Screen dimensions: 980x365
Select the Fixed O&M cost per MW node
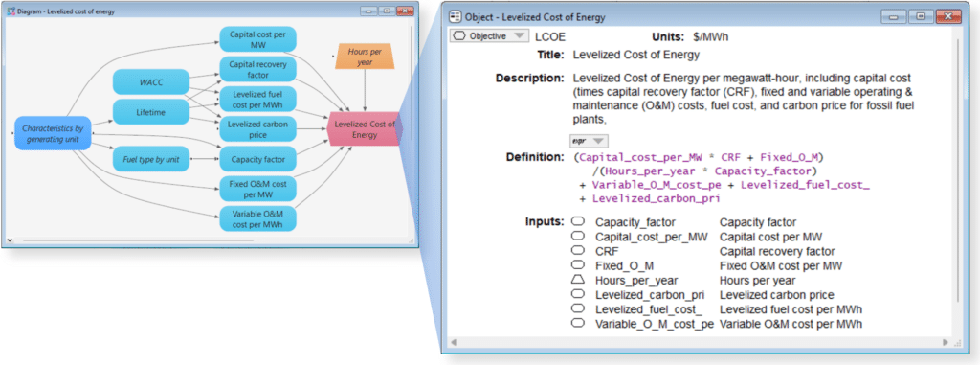(257, 189)
